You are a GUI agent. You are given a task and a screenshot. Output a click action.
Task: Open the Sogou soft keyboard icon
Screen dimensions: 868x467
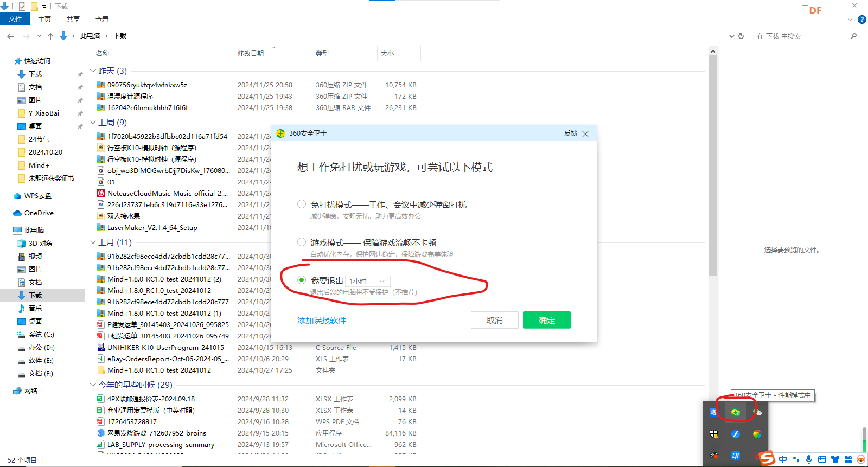(822, 459)
